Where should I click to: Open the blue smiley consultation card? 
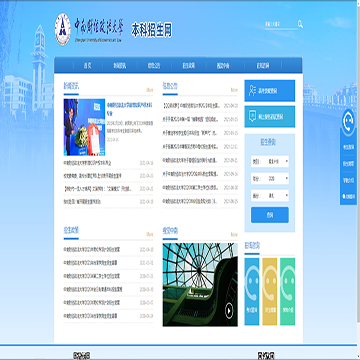click(x=252, y=292)
